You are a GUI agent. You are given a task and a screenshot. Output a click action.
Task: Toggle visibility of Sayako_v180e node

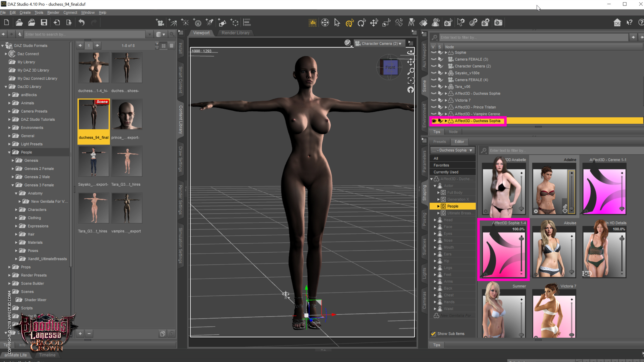(x=434, y=73)
